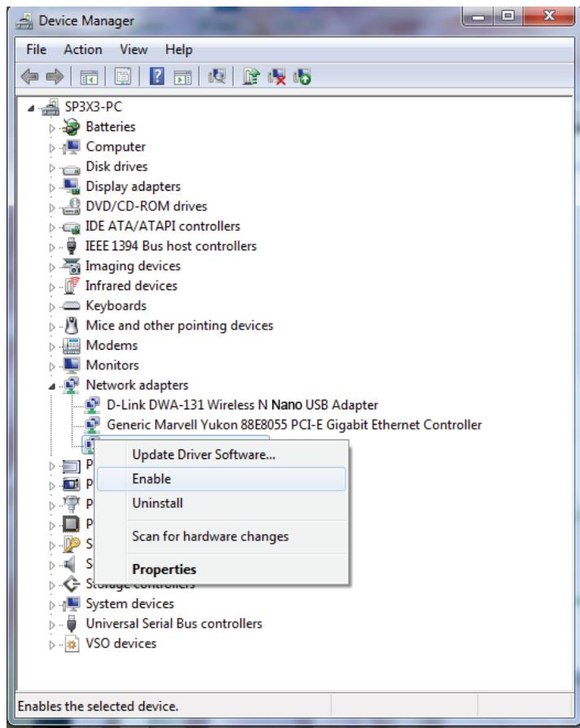
Task: Select the 'Disk drives' tree label
Action: coord(116,166)
